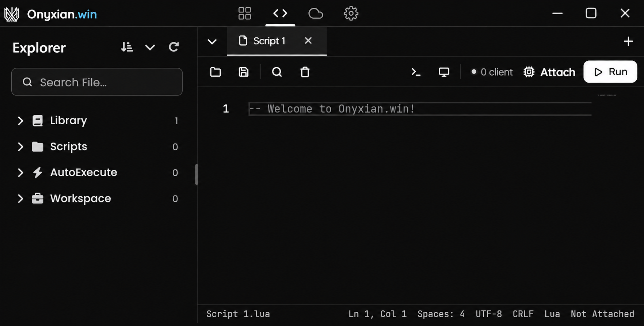Click the Spaces: 4 status entry
The width and height of the screenshot is (644, 326).
coord(441,314)
